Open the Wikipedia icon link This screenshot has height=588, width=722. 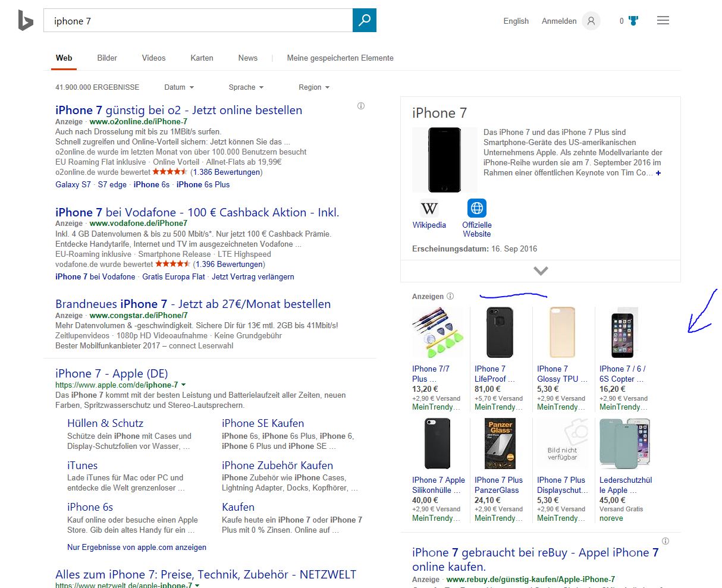point(429,208)
